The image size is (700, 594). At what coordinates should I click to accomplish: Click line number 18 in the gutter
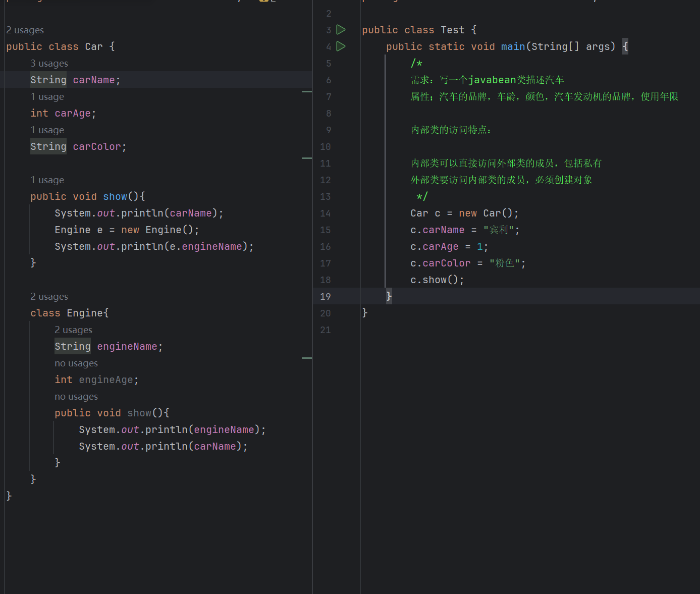click(x=326, y=280)
